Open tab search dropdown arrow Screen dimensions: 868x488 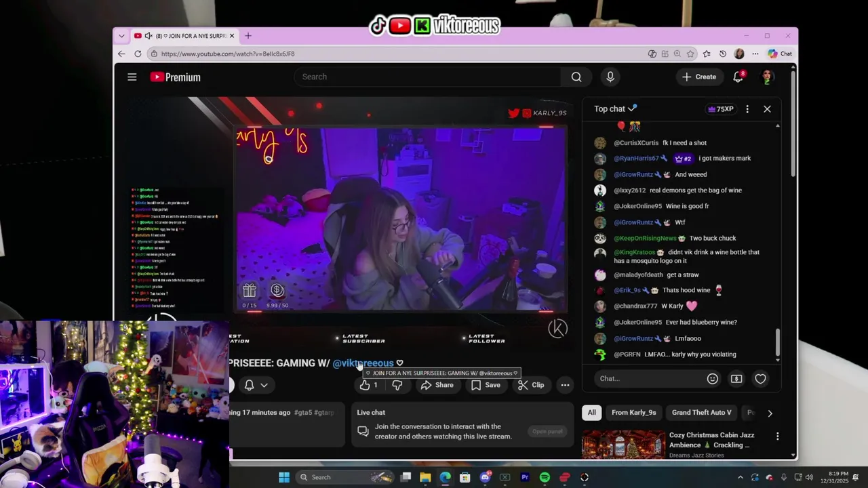pyautogui.click(x=121, y=36)
